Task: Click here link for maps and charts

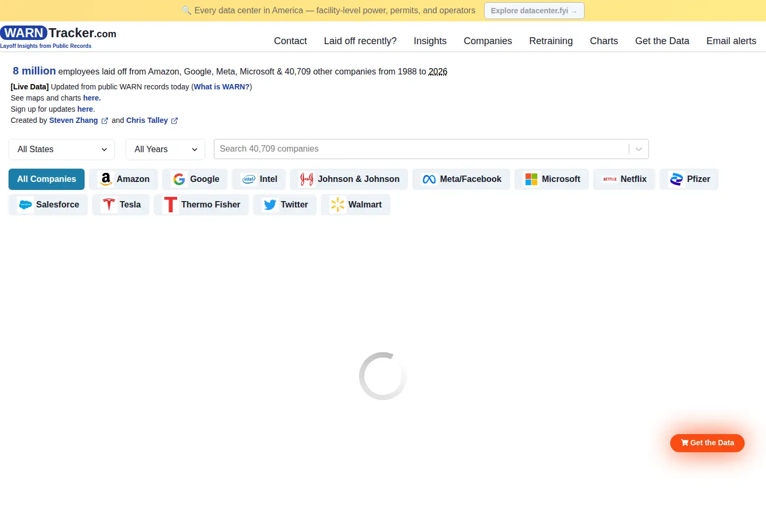Action: [x=92, y=98]
